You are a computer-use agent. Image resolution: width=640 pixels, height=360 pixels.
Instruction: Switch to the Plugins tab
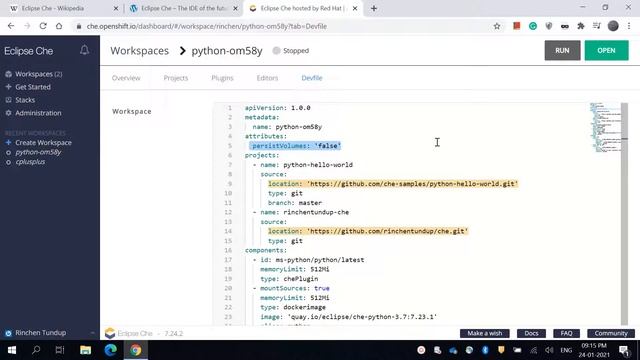point(222,78)
